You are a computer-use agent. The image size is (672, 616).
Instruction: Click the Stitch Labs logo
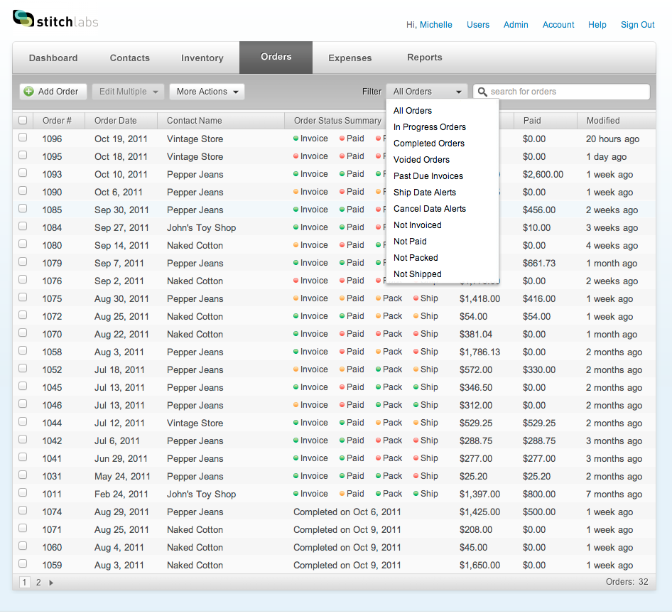[55, 20]
